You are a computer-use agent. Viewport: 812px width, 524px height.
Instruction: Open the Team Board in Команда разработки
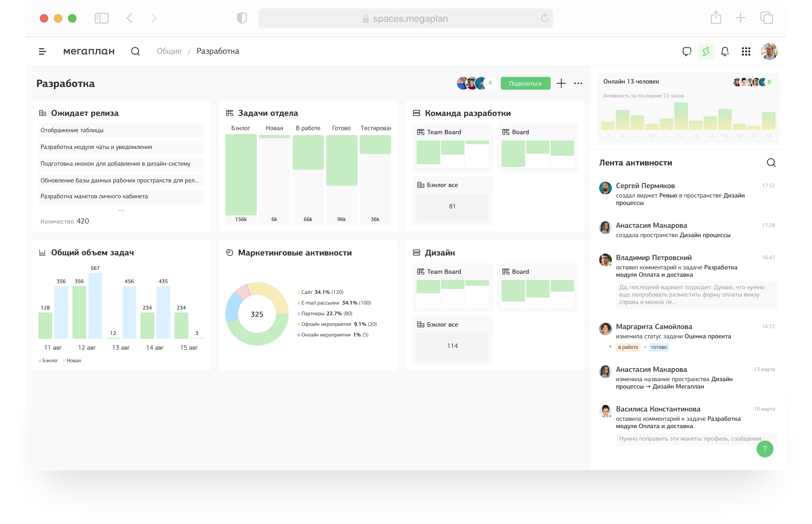(x=453, y=148)
